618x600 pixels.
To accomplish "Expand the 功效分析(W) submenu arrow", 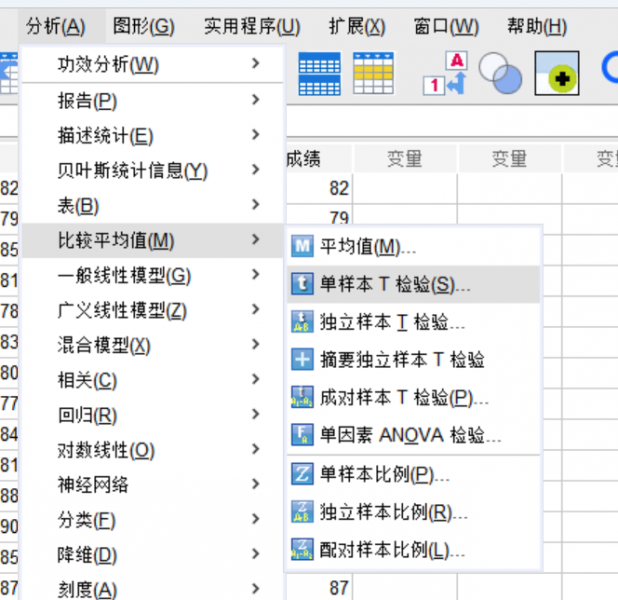I will (256, 63).
